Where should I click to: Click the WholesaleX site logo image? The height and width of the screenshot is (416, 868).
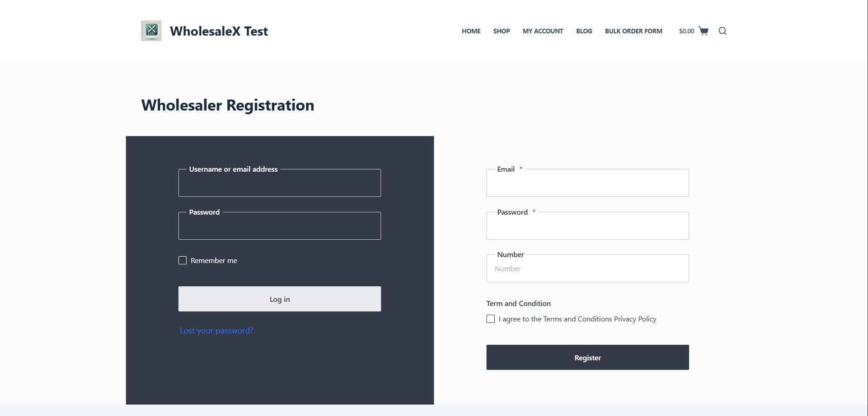(x=151, y=31)
